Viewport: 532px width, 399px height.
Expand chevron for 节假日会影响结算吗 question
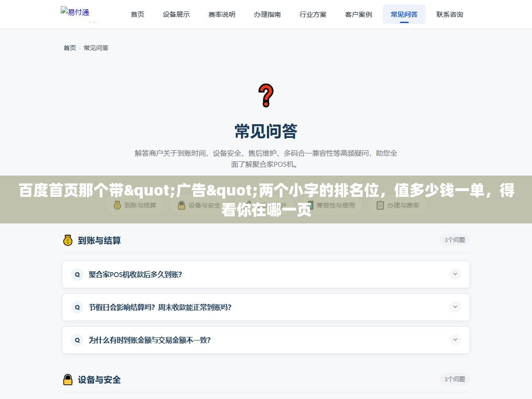(x=455, y=307)
